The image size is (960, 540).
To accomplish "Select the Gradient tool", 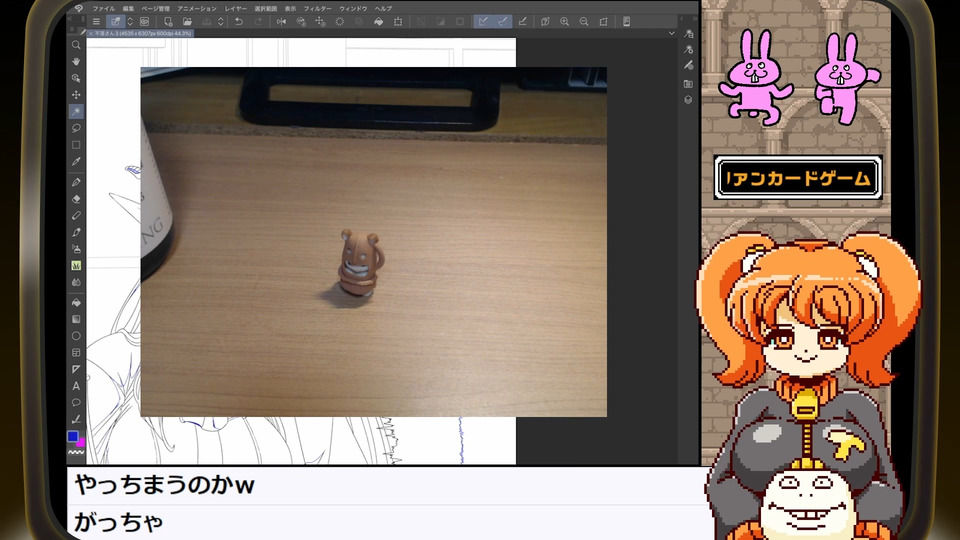I will click(76, 319).
